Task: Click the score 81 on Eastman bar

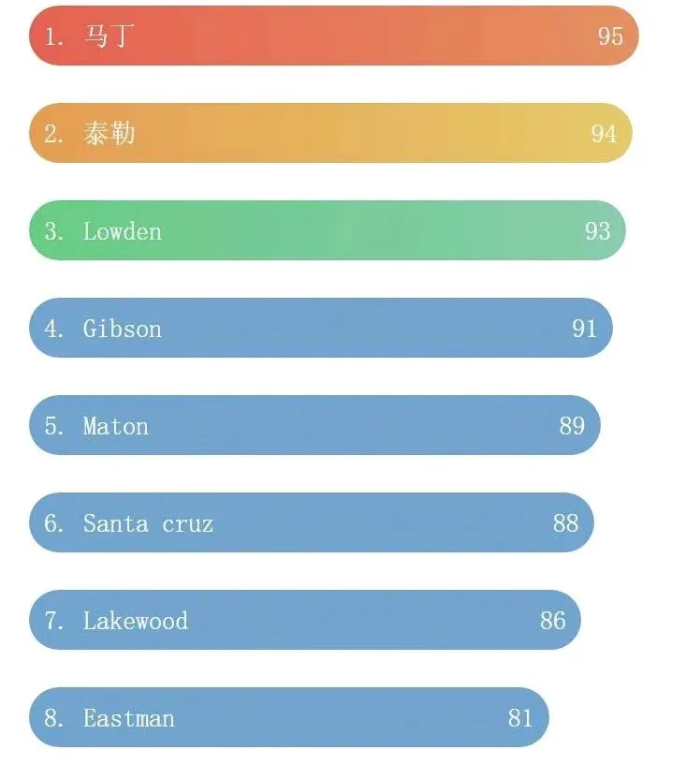Action: point(520,718)
